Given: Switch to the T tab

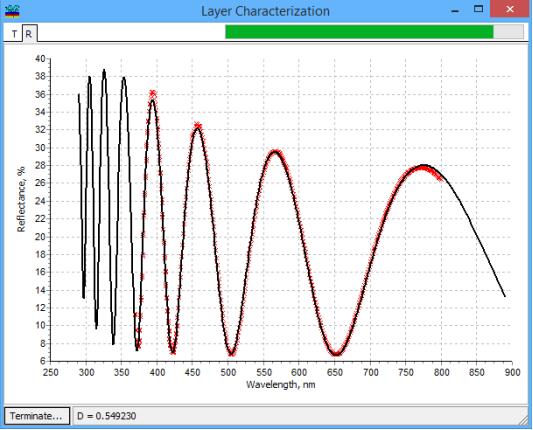Looking at the screenshot, I should coord(14,34).
